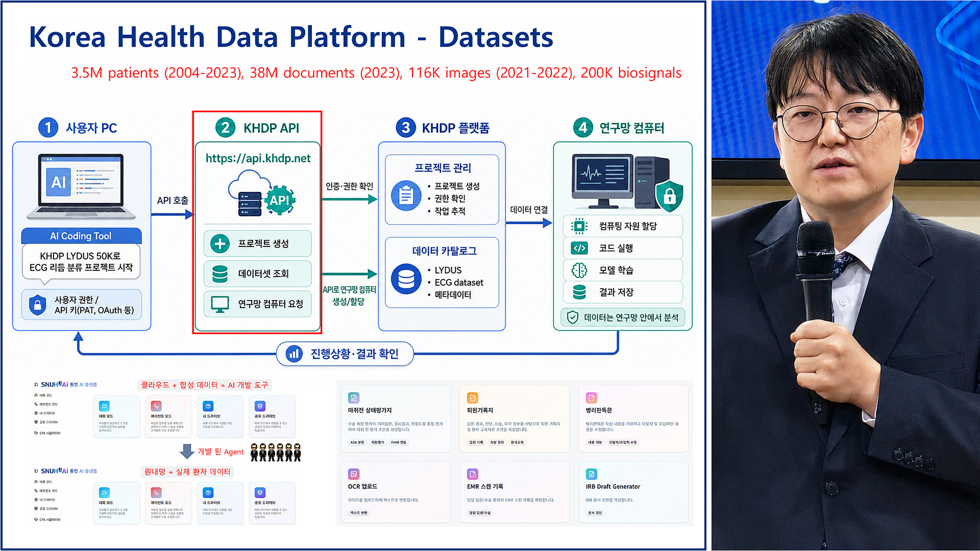Click the 데이터는 연구망 안에서 분석 banner
This screenshot has width=980, height=551.
623,317
